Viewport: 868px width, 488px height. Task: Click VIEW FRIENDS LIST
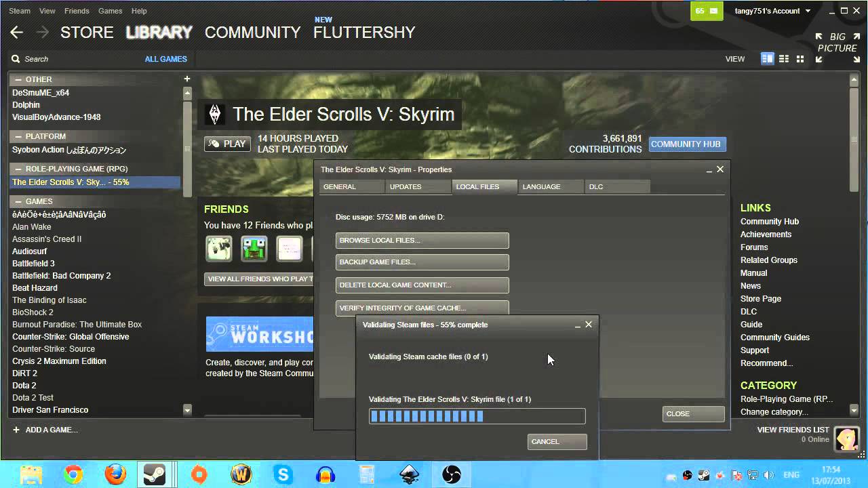point(793,430)
